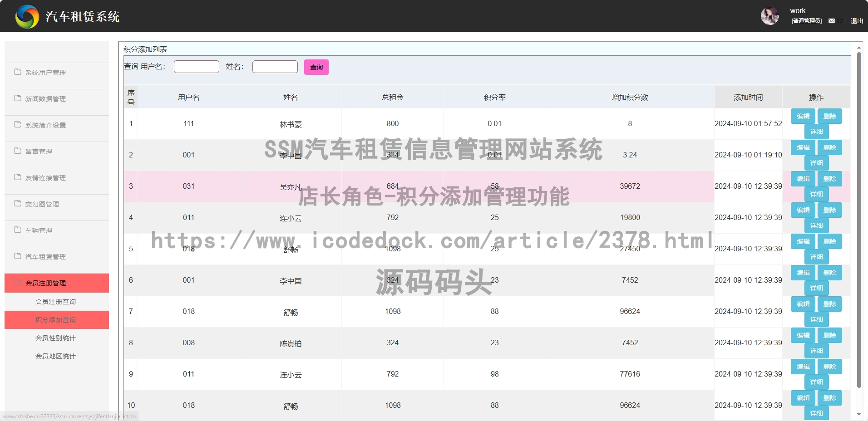This screenshot has width=868, height=421.
Task: Click 编辑 for row 5 舒畅
Action: (x=803, y=241)
